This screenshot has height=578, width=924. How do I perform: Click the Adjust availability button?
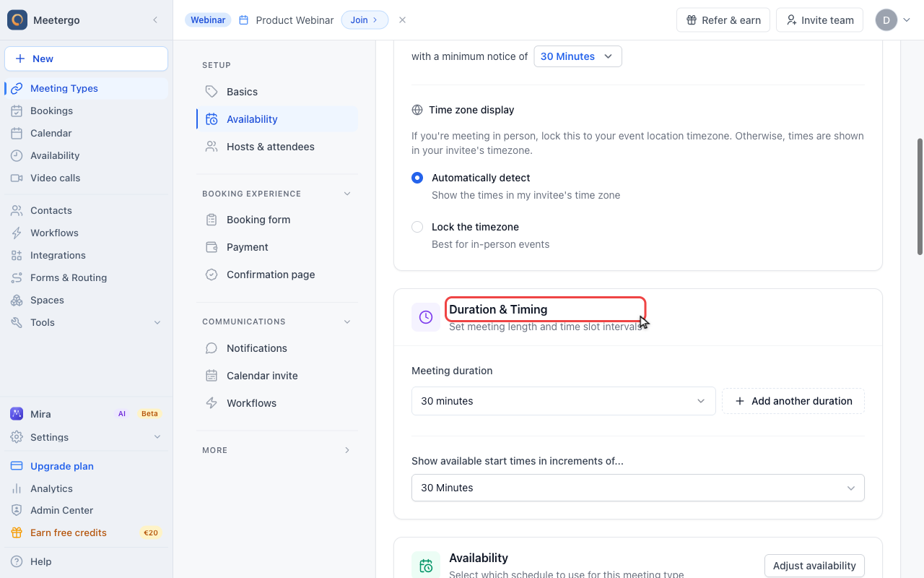click(814, 566)
